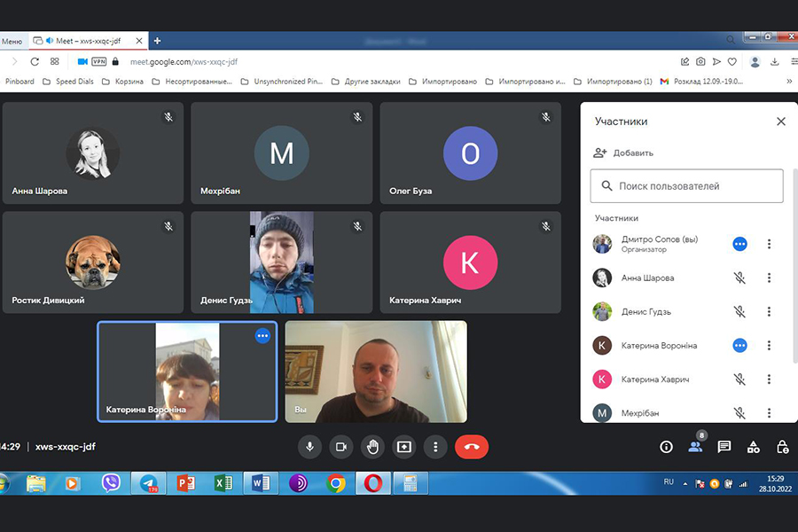Open the downloads icon in browser toolbar
This screenshot has height=532, width=798.
click(x=775, y=61)
